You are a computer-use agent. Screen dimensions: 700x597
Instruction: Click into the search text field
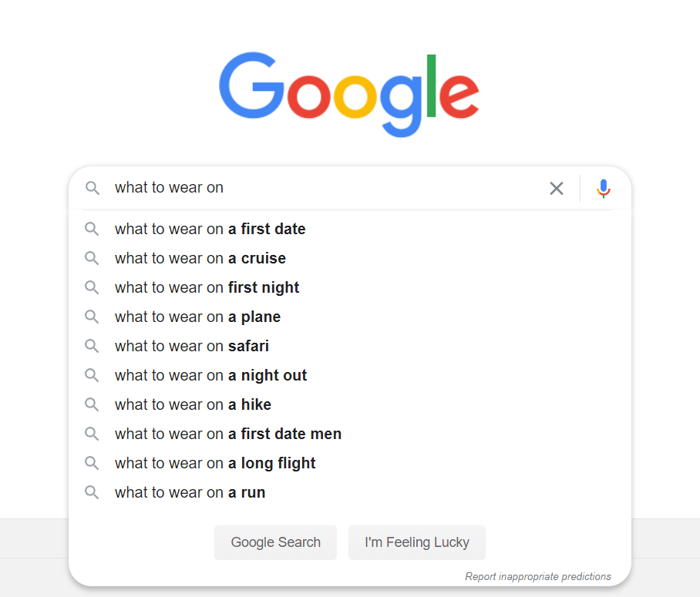point(326,188)
